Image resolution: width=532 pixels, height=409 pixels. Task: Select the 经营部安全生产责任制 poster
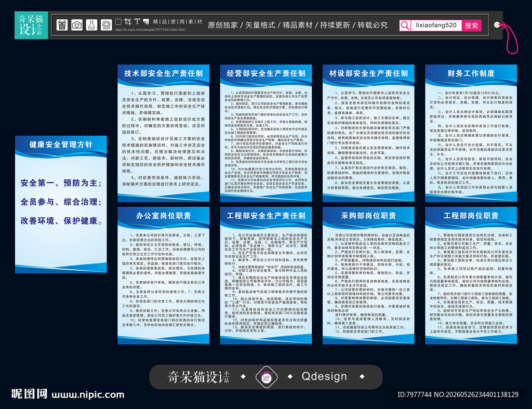point(265,133)
